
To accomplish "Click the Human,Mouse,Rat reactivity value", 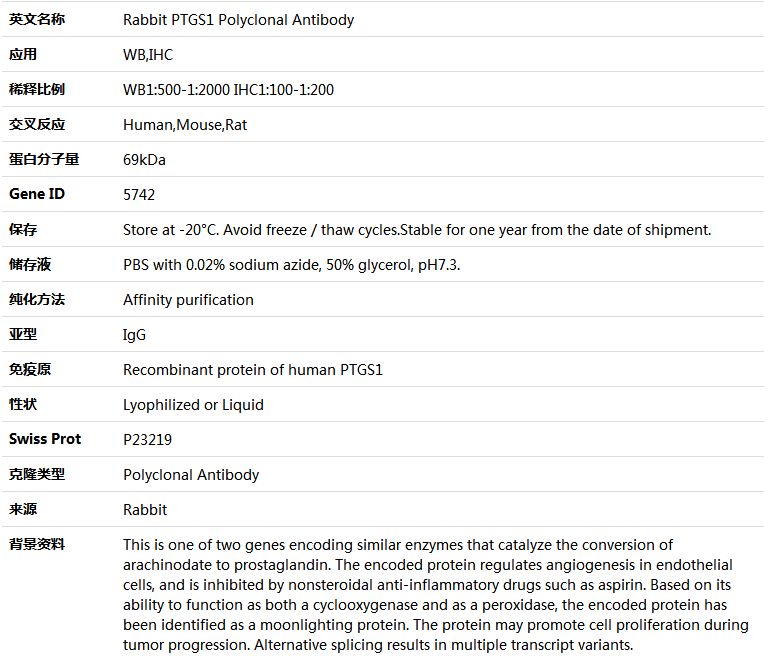I will pyautogui.click(x=185, y=125).
